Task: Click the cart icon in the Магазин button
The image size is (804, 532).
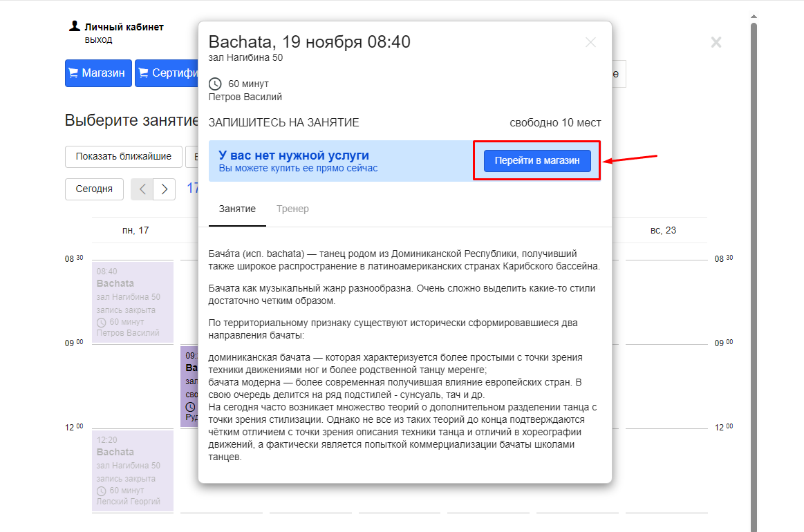Action: click(73, 73)
